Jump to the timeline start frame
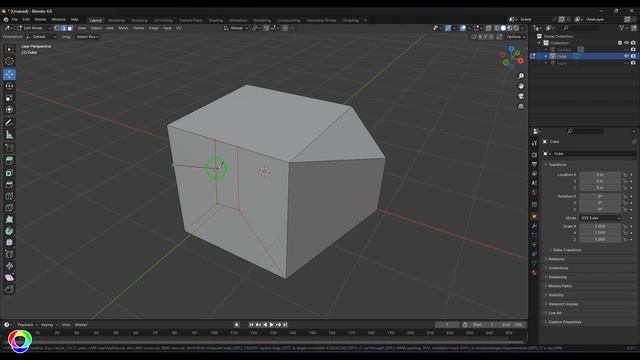Image resolution: width=640 pixels, height=360 pixels. pos(251,324)
